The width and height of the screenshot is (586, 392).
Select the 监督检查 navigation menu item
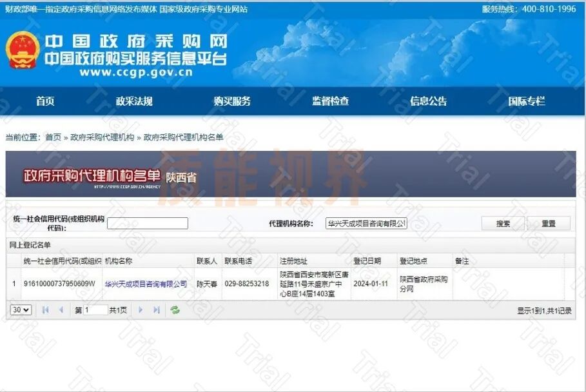tap(329, 101)
